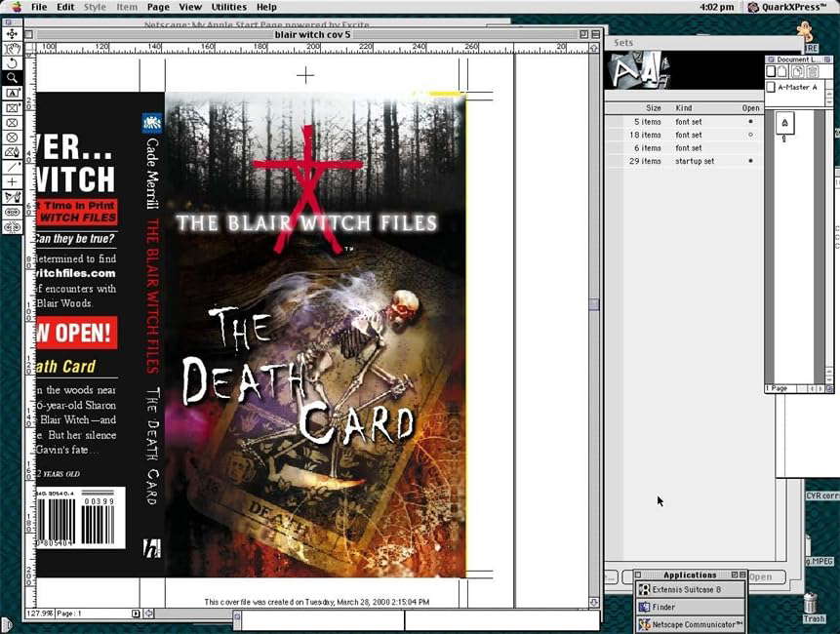Click the MPEG file icon on desktop

[x=820, y=551]
